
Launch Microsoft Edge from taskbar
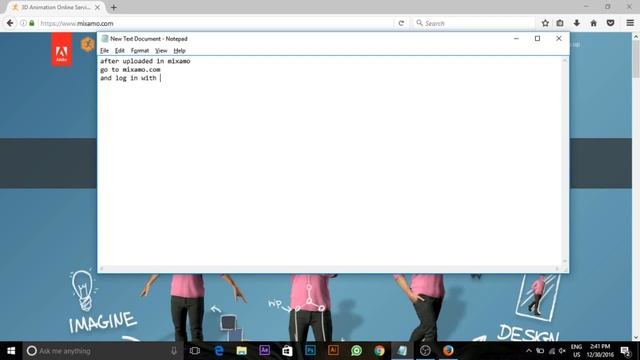click(x=219, y=351)
